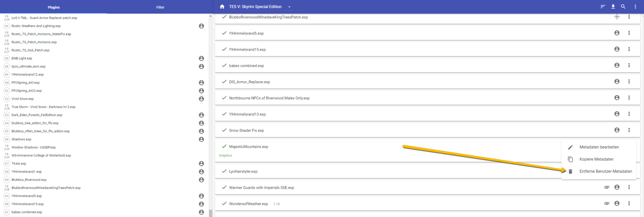This screenshot has height=217, width=644.
Task: Click user metadata icon on babes combined.esp card
Action: click(616, 65)
